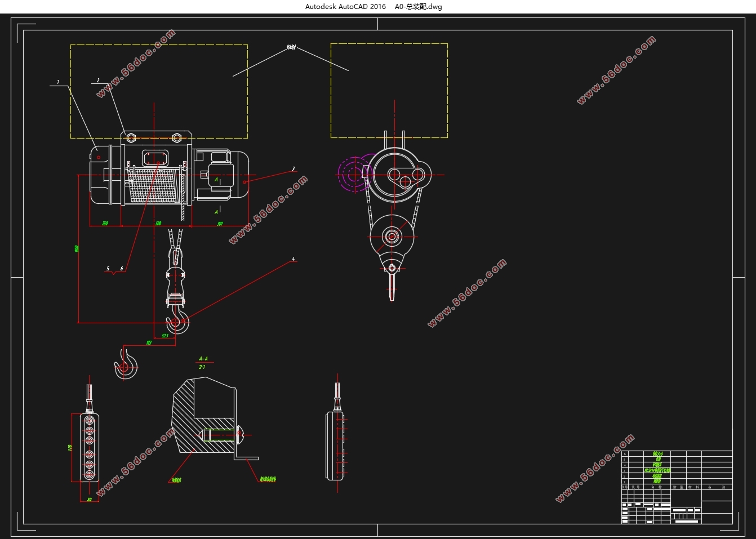Select part callout number 4 label
Image resolution: width=756 pixels, height=539 pixels.
(293, 259)
